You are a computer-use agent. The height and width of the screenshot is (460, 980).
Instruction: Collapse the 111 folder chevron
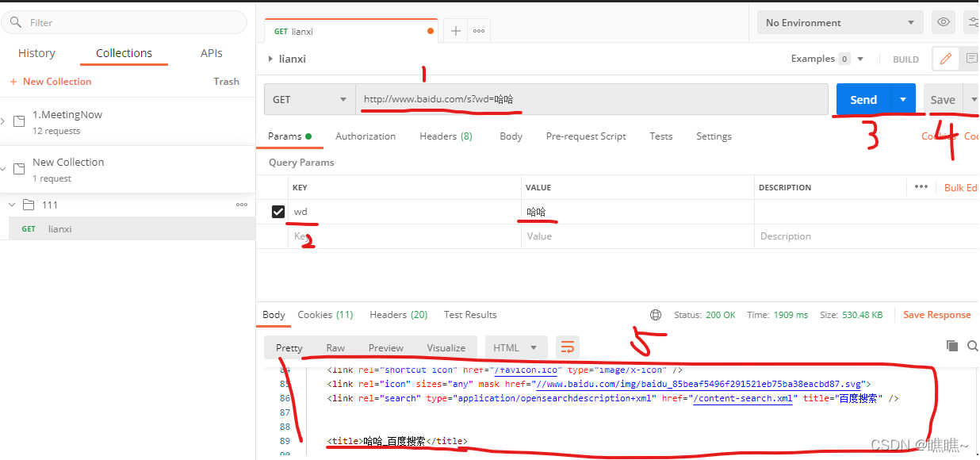[12, 205]
